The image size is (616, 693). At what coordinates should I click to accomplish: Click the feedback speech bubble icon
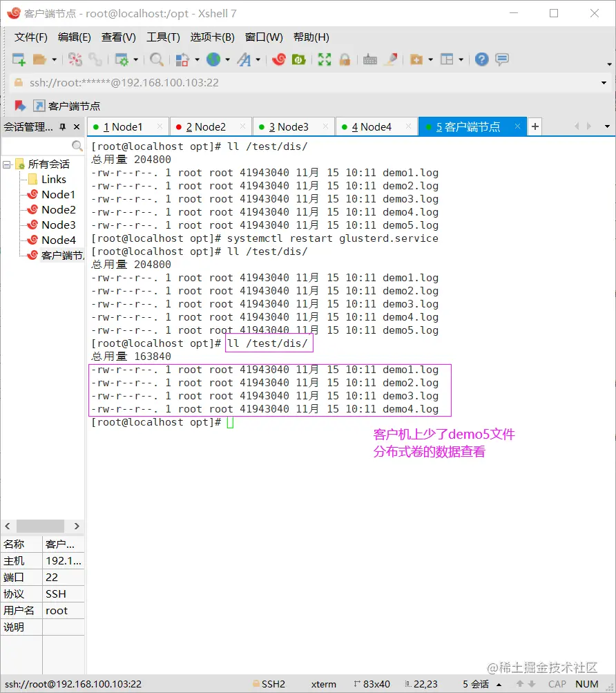click(x=502, y=59)
